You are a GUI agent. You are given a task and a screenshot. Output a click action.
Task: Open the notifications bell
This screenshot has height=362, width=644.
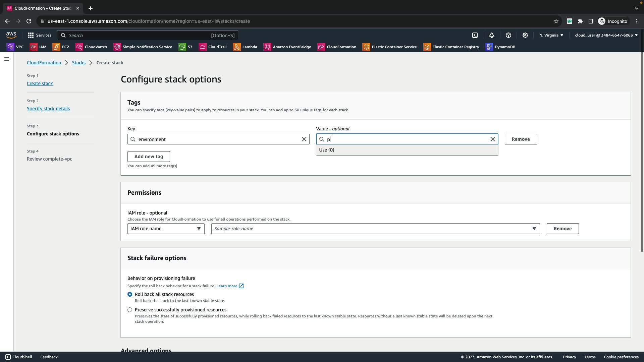492,35
